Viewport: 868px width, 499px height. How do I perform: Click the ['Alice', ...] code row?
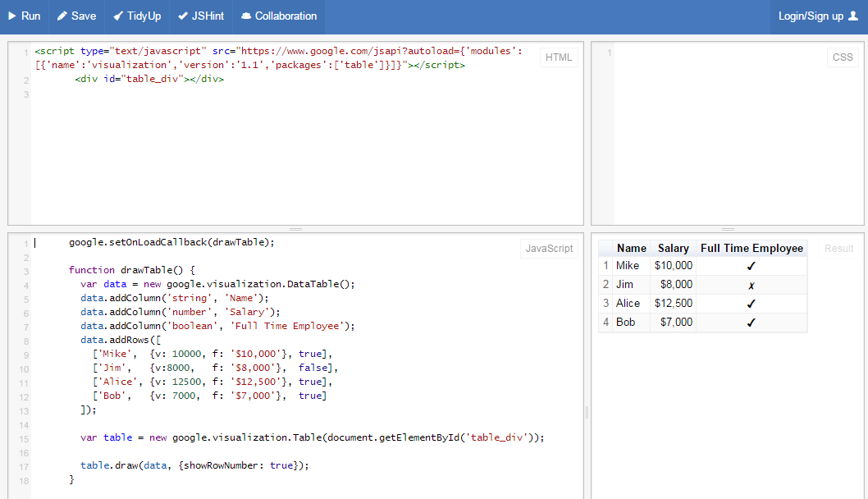coord(212,382)
